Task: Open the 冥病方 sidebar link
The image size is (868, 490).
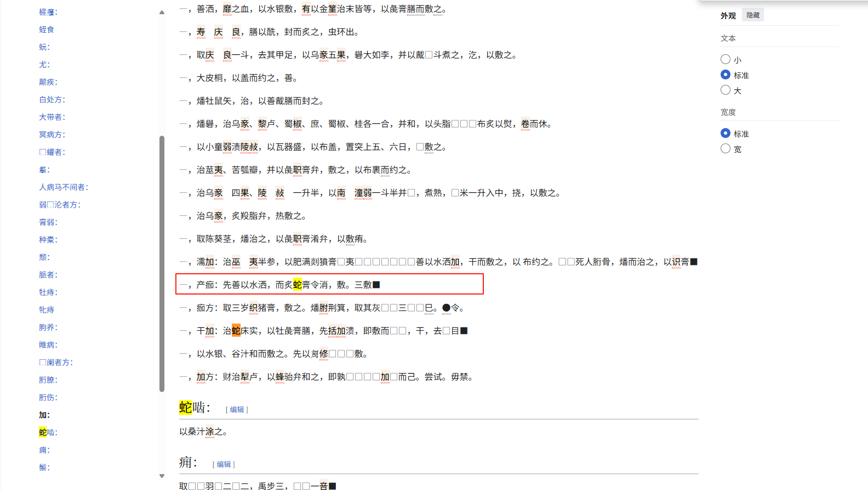Action: 52,135
